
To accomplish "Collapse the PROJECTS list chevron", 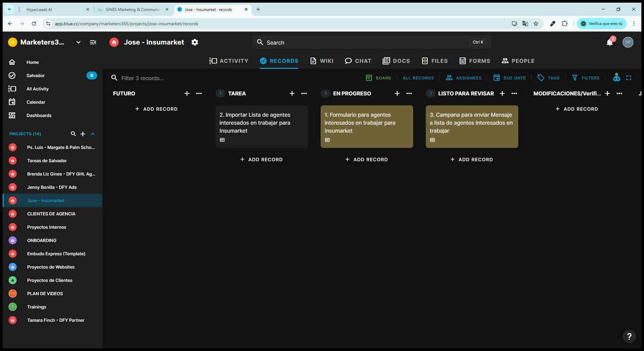I will point(93,134).
